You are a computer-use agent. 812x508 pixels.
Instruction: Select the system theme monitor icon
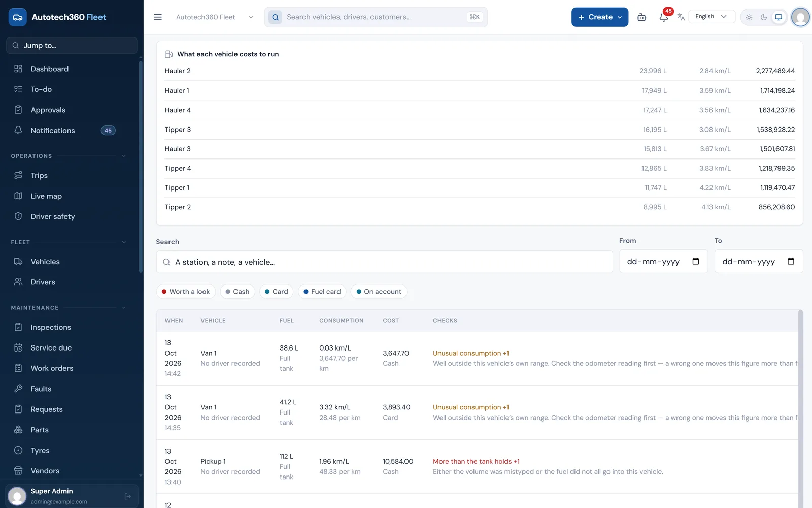[779, 17]
